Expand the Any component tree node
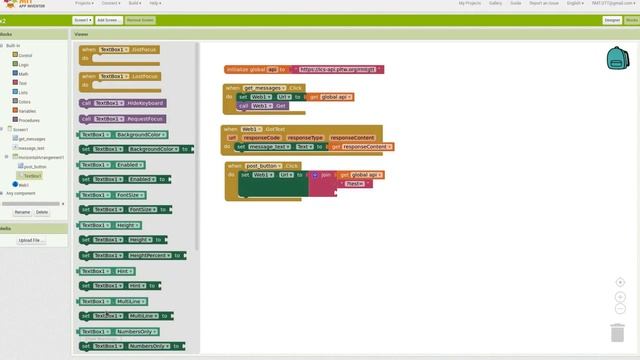 point(2,193)
